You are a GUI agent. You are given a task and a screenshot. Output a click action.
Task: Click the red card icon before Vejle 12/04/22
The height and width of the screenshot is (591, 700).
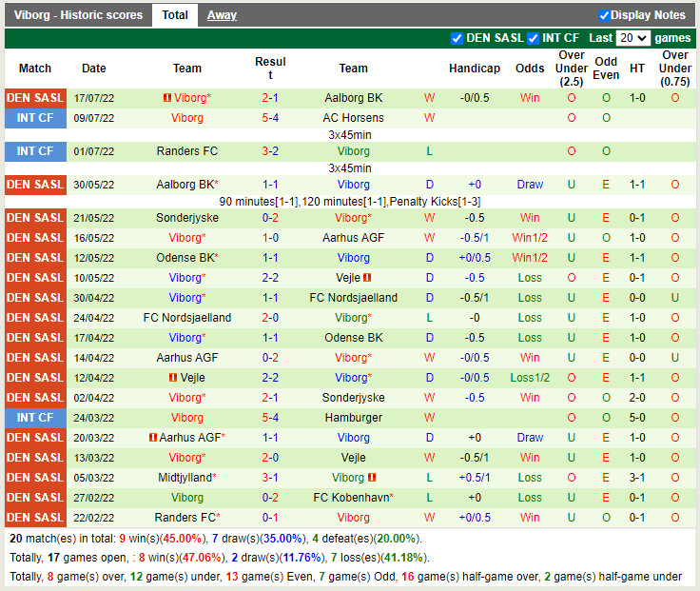[173, 378]
